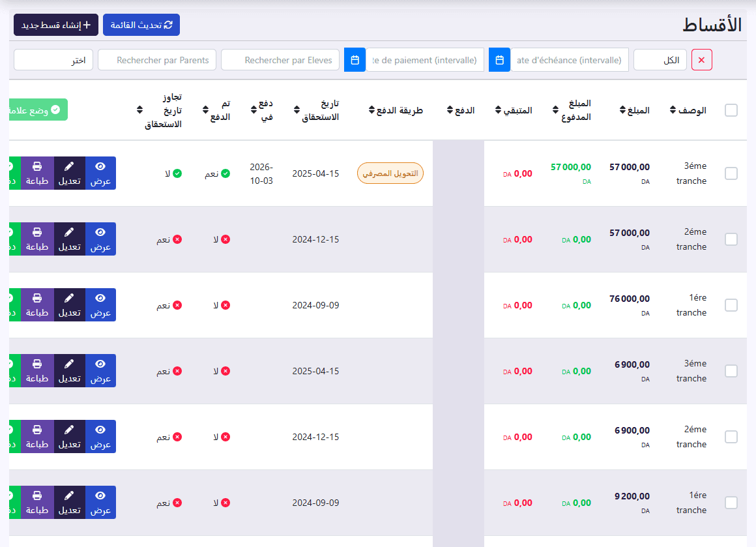Print the 3éme tranche 6 900,00 installment
The width and height of the screenshot is (756, 547).
[x=37, y=370]
